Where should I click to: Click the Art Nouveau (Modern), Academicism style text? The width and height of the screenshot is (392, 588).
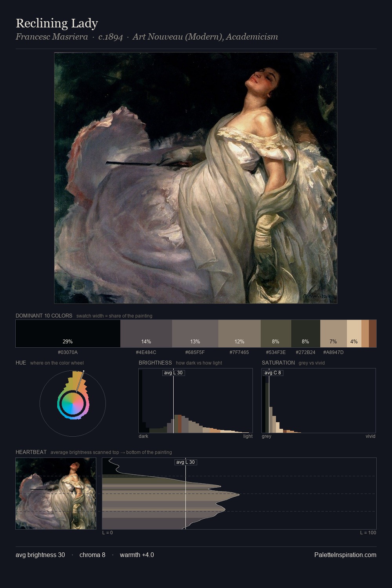(x=205, y=37)
